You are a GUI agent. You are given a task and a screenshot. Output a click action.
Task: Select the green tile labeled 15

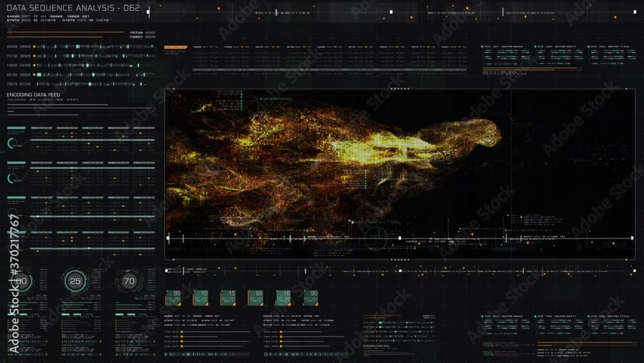[228, 298]
